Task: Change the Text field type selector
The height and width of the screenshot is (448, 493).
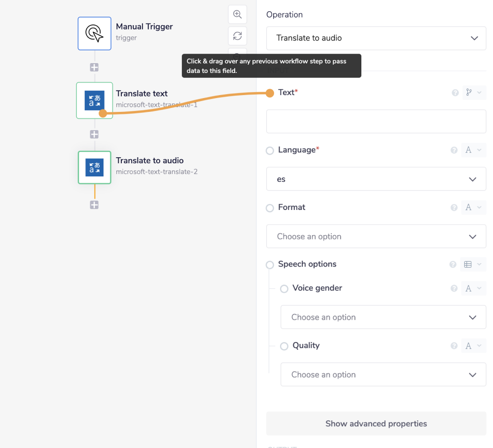Action: coord(473,93)
